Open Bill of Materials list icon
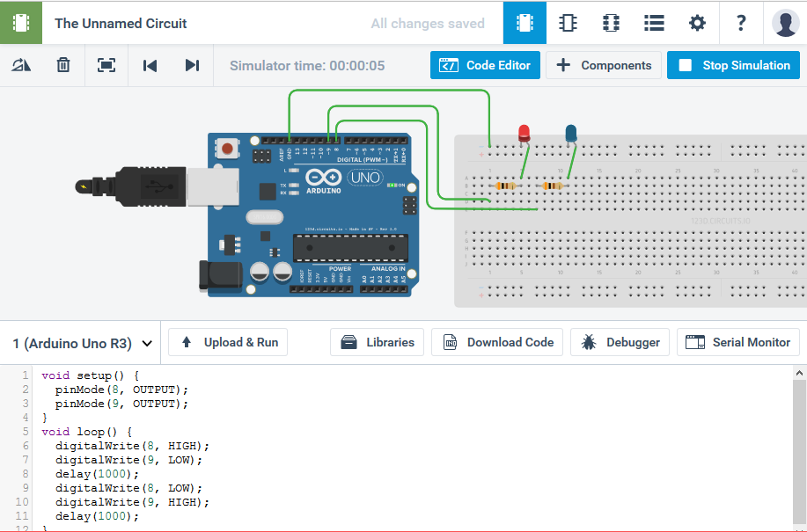 (654, 23)
